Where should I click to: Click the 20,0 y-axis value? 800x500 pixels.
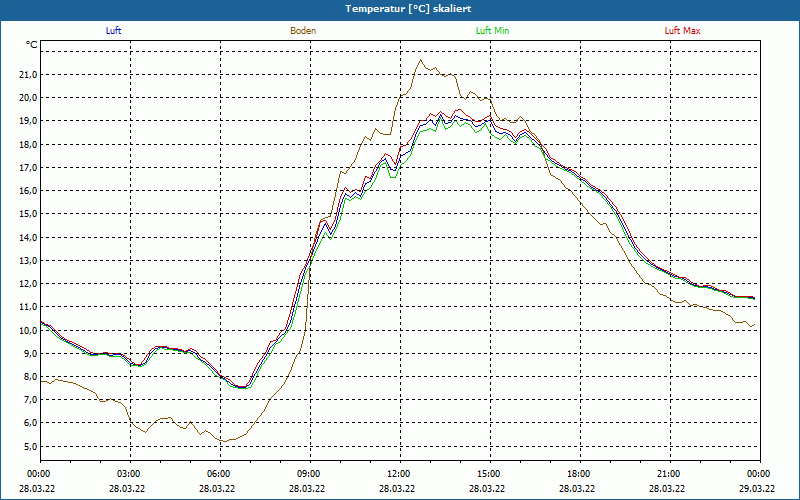tap(29, 98)
